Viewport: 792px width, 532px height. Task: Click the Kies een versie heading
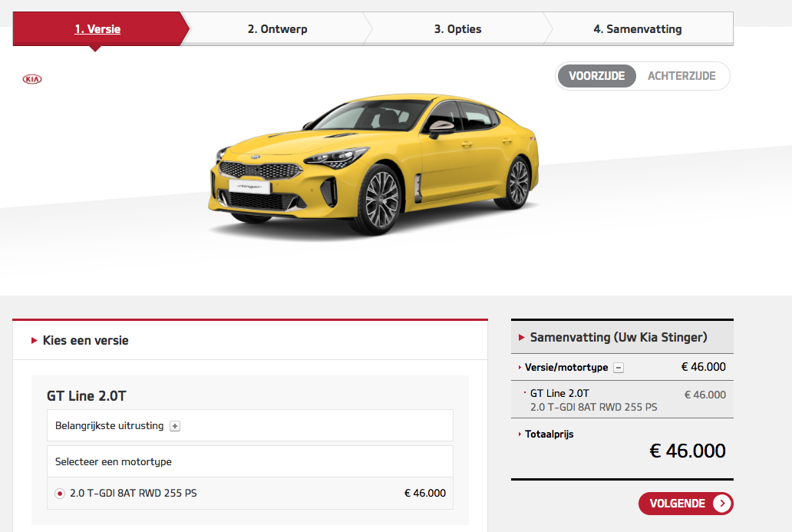tap(85, 340)
